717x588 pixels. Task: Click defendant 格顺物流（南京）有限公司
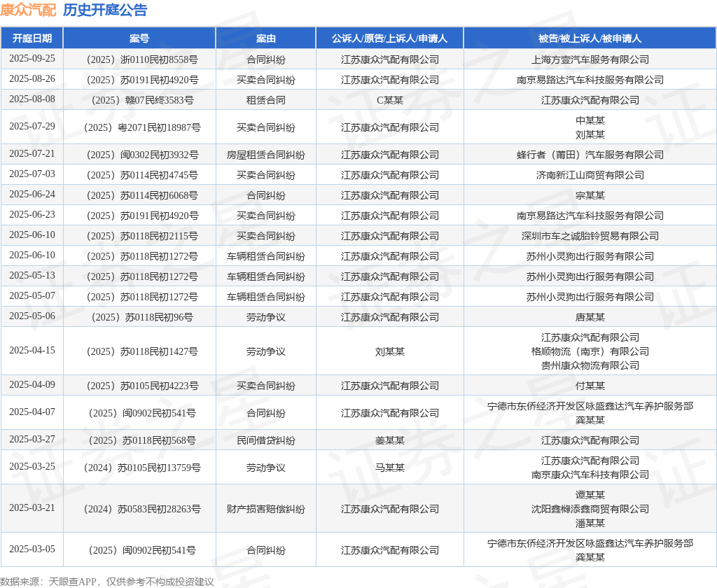click(590, 351)
